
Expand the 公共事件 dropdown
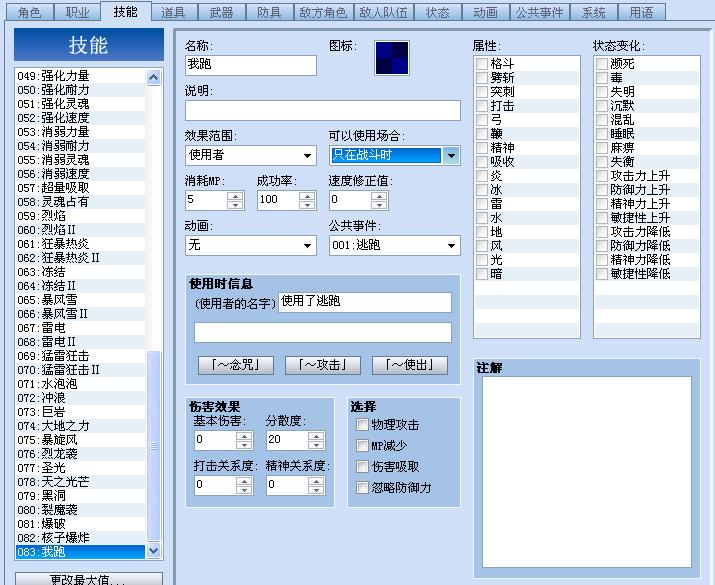pos(394,245)
